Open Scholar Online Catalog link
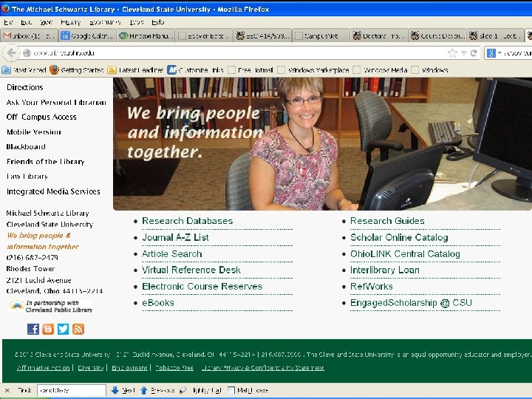Image resolution: width=532 pixels, height=399 pixels. pos(399,237)
